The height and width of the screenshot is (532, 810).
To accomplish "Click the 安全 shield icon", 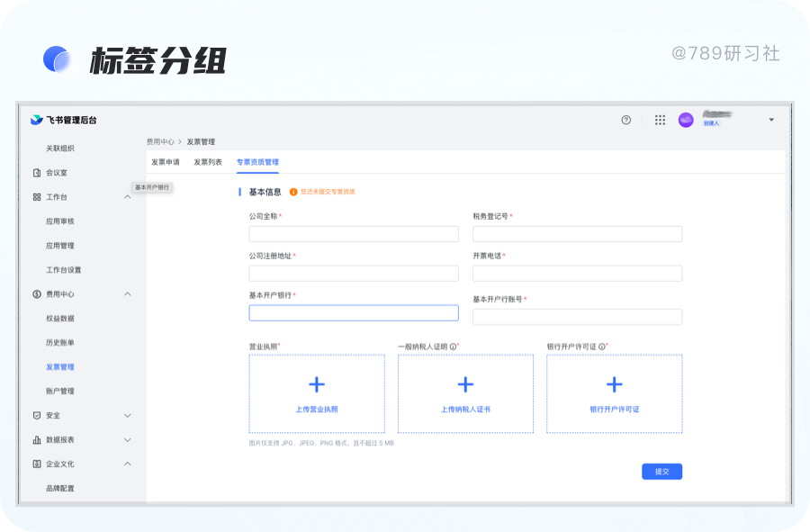I will 37,415.
